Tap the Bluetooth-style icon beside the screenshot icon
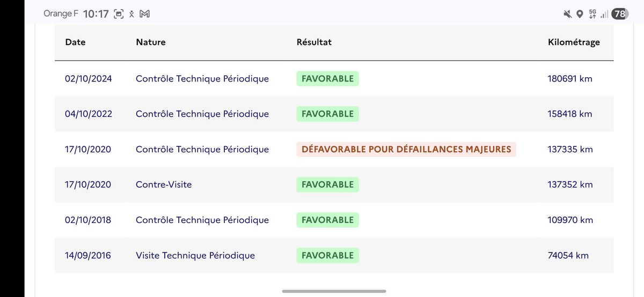 pyautogui.click(x=131, y=14)
